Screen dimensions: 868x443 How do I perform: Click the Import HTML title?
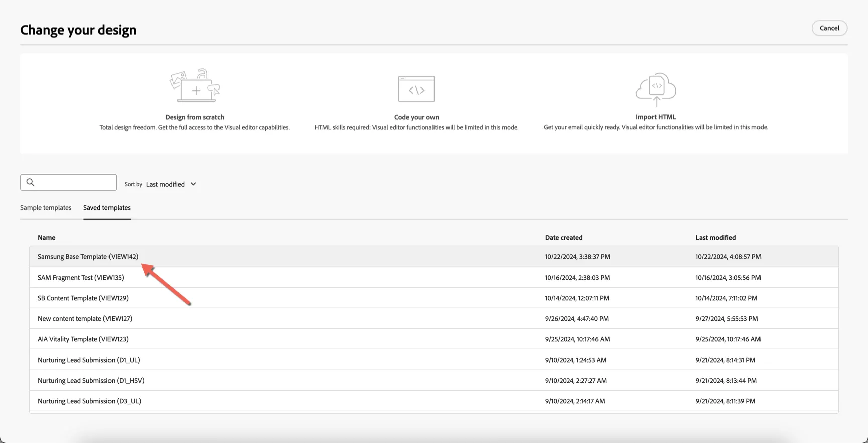click(x=656, y=117)
